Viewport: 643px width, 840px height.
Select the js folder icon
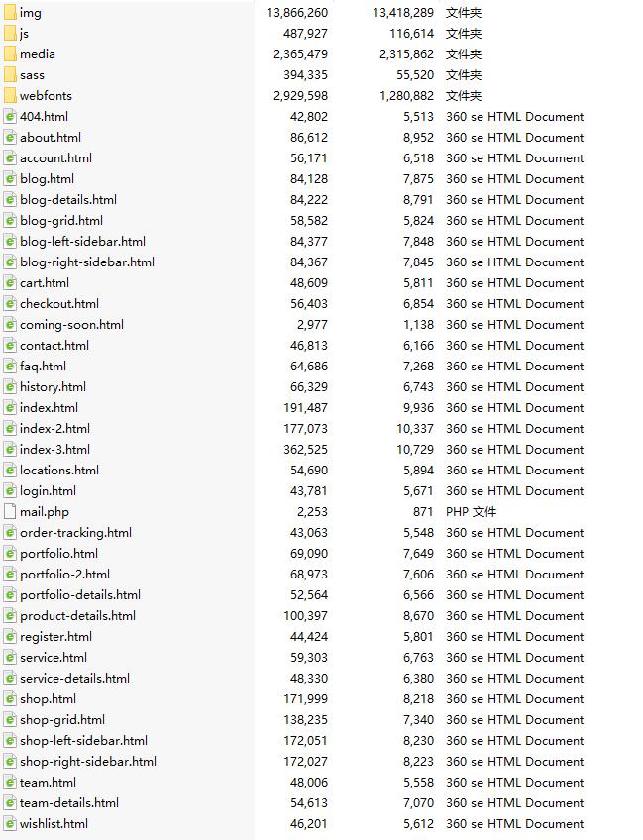point(10,34)
